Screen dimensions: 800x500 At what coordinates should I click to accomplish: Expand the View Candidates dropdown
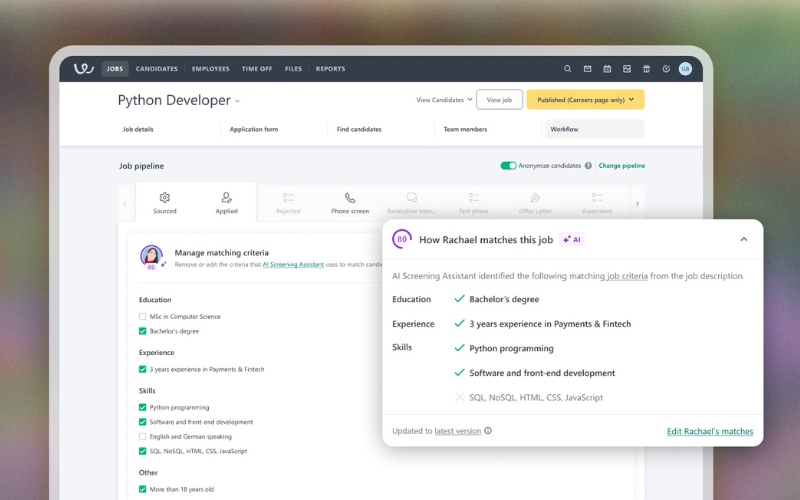pyautogui.click(x=444, y=100)
